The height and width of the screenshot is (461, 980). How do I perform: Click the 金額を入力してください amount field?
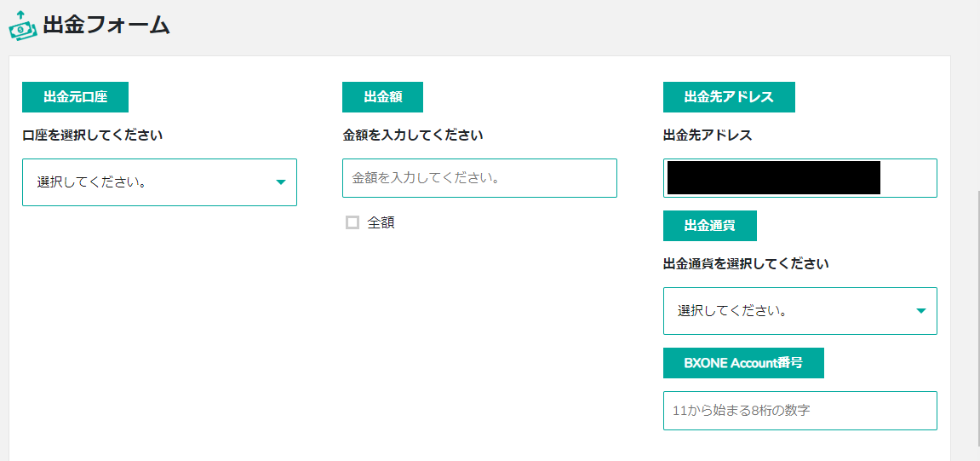pos(479,178)
